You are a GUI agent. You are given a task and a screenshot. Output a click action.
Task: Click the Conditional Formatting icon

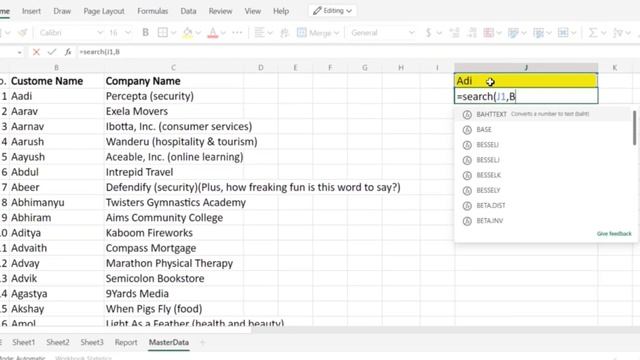[489, 33]
